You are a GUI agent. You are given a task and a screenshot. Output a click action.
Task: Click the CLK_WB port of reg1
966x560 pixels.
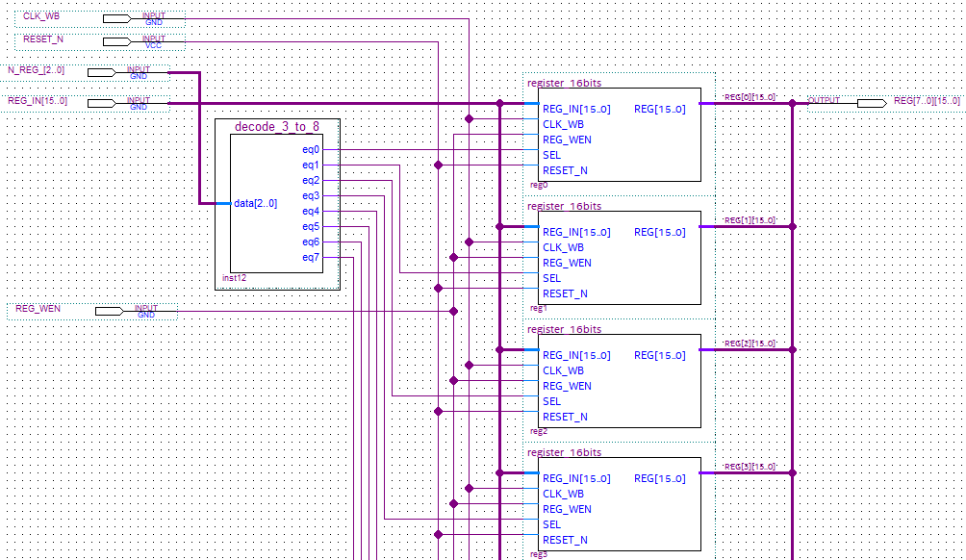coord(563,247)
